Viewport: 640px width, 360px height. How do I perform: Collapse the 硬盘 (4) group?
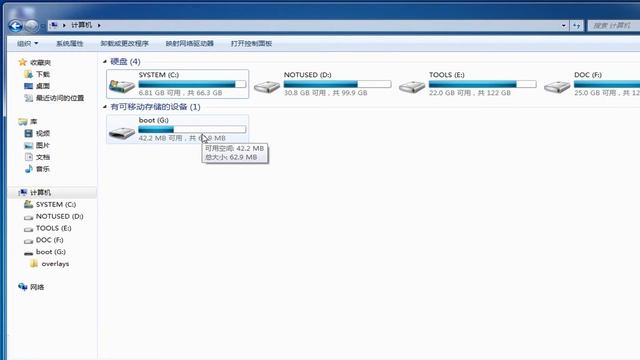(105, 62)
